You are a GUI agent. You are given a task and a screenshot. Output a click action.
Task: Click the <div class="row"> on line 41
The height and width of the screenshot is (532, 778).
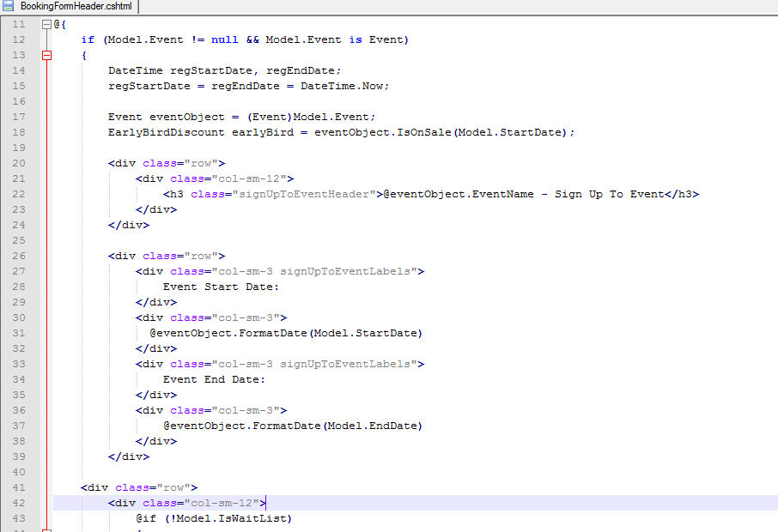[x=139, y=487]
